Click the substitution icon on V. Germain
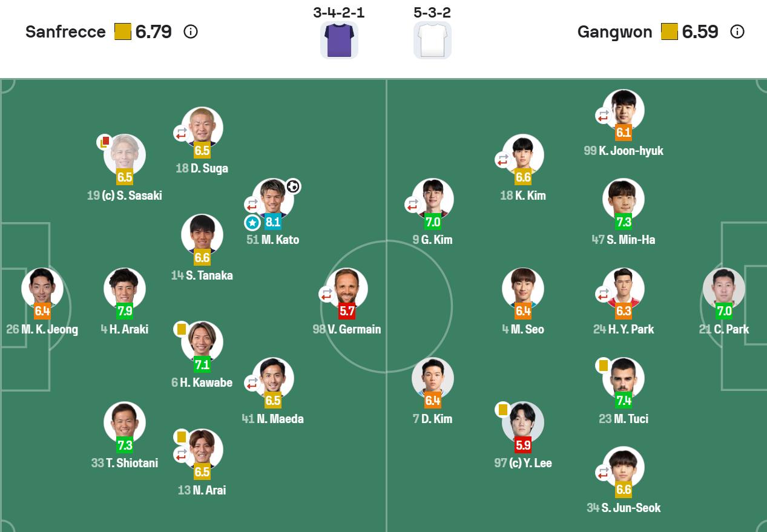 pos(327,294)
